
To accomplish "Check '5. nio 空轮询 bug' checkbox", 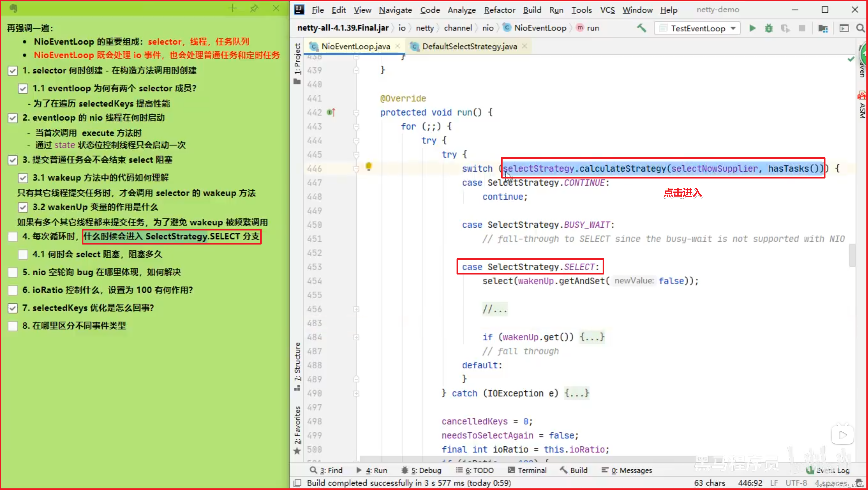I will tap(13, 272).
